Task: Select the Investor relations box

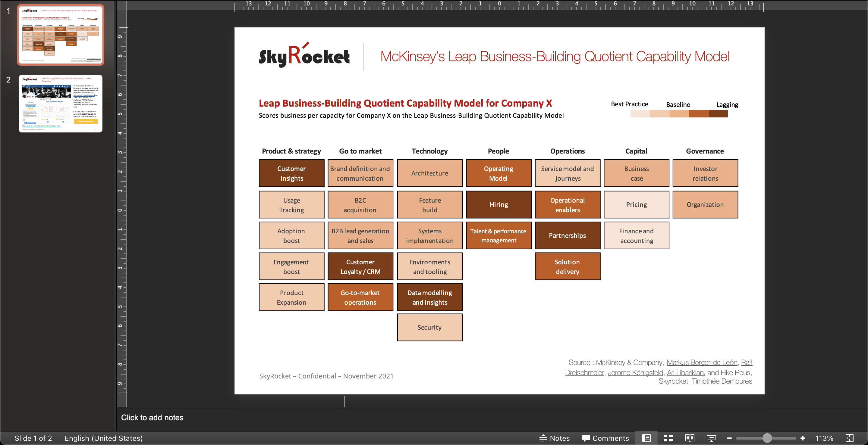Action: pos(705,173)
